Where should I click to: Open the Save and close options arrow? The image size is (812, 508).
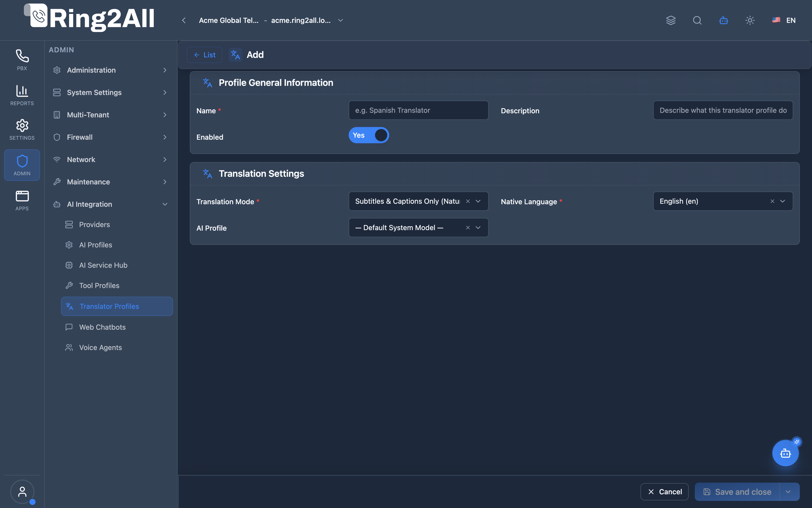coord(788,492)
